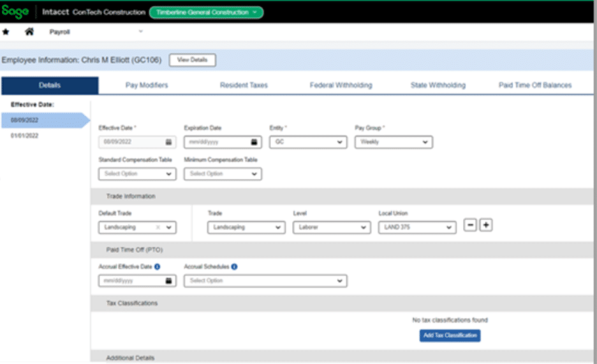Click Add Tax Classification button
Image resolution: width=597 pixels, height=364 pixels.
pyautogui.click(x=450, y=335)
